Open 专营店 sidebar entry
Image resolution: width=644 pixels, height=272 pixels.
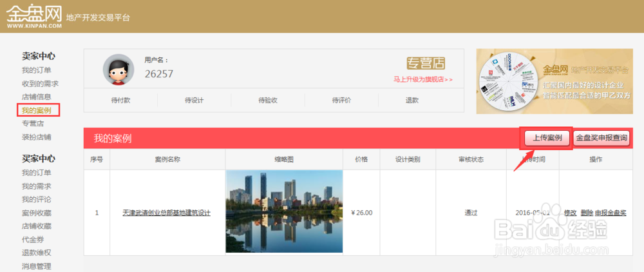coord(33,124)
